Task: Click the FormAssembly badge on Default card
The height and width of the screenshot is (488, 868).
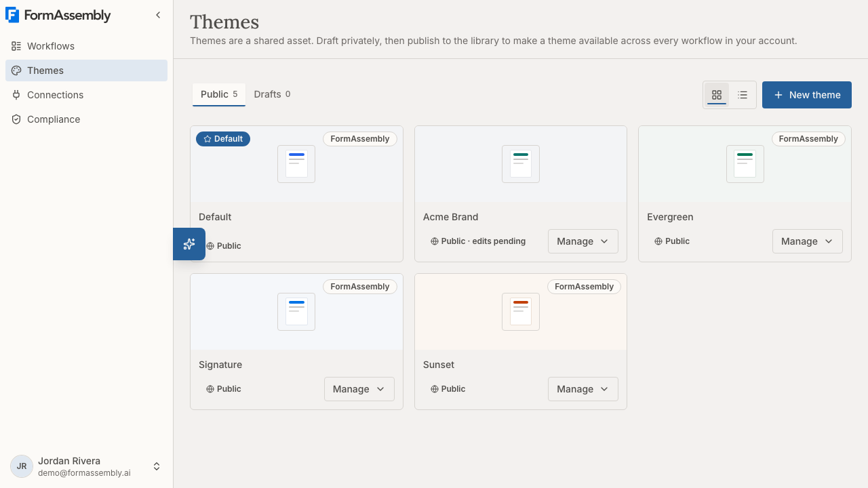Action: point(360,139)
